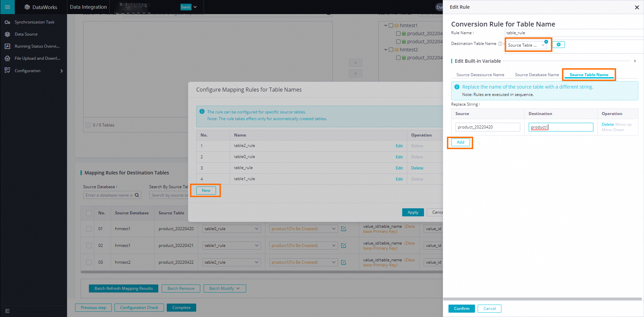Click the New button in the mapping rules dialog
The width and height of the screenshot is (644, 317).
click(x=206, y=191)
